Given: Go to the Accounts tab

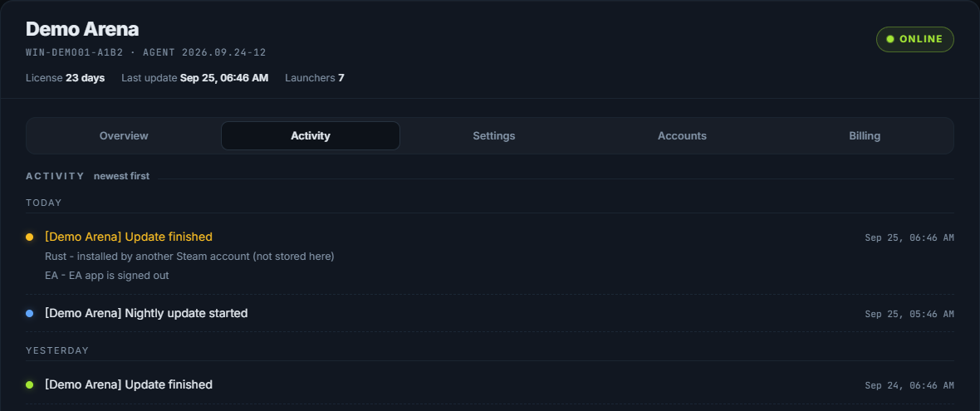Looking at the screenshot, I should 682,135.
